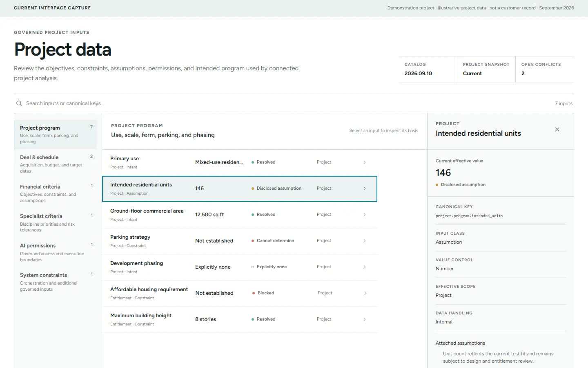Close the Intended residential units detail panel

click(x=557, y=130)
